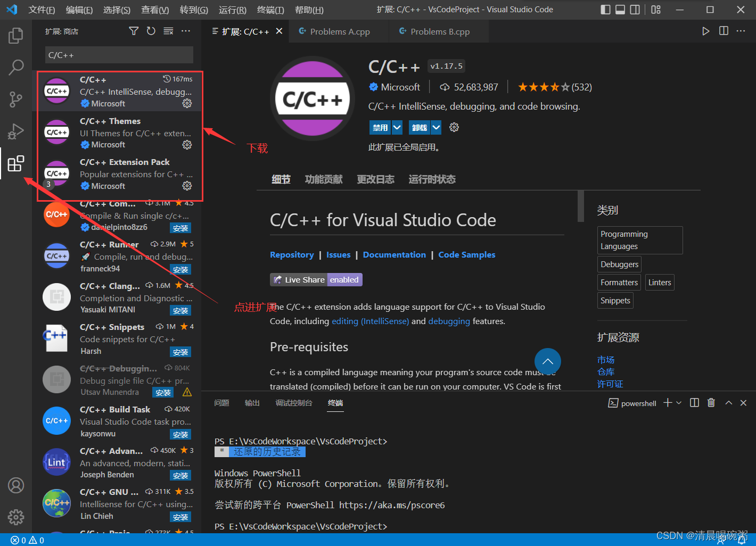This screenshot has height=546, width=756.
Task: Open 市场 marketplace resource link
Action: tap(606, 360)
